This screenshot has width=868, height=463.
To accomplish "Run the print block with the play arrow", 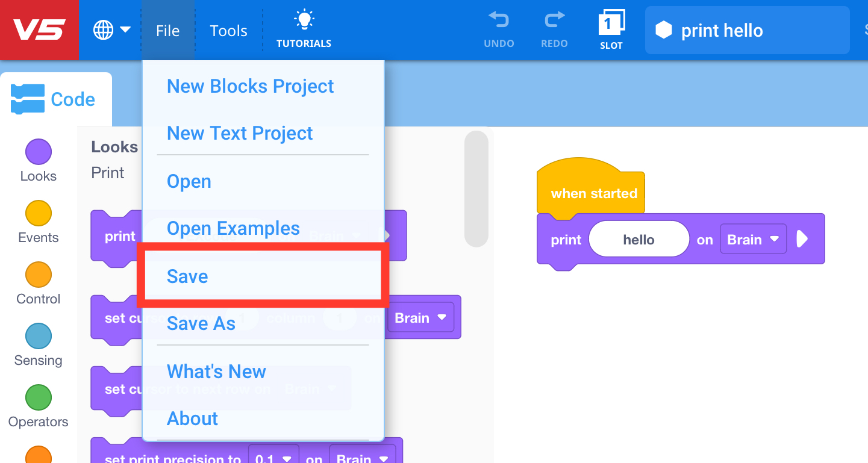I will pyautogui.click(x=803, y=238).
